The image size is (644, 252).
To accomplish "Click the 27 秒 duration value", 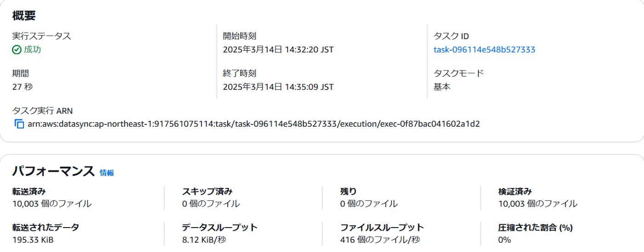I will 23,87.
